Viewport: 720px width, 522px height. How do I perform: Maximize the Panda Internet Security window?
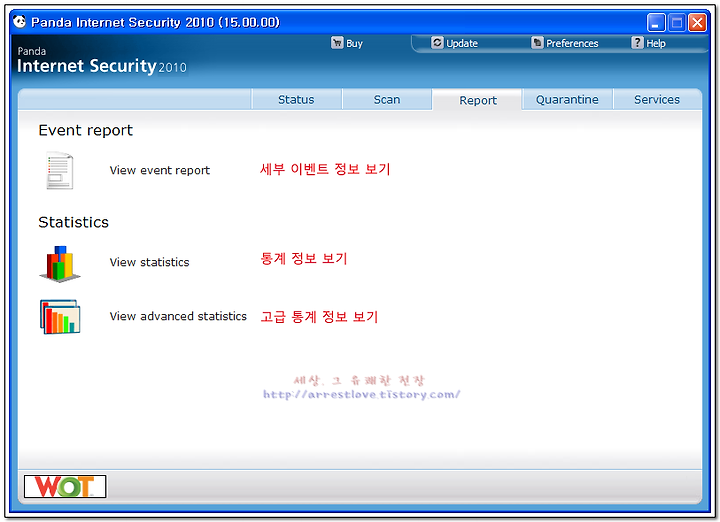(x=677, y=22)
